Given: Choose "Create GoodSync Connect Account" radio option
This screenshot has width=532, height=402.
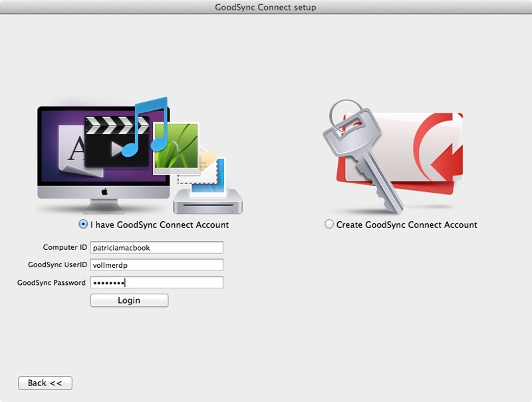Looking at the screenshot, I should pos(329,225).
